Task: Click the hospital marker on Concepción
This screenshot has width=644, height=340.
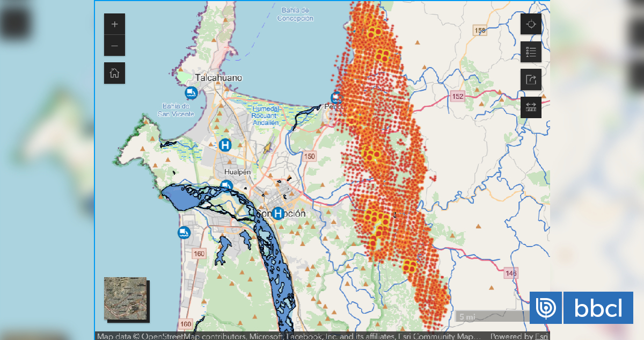Action: click(278, 214)
